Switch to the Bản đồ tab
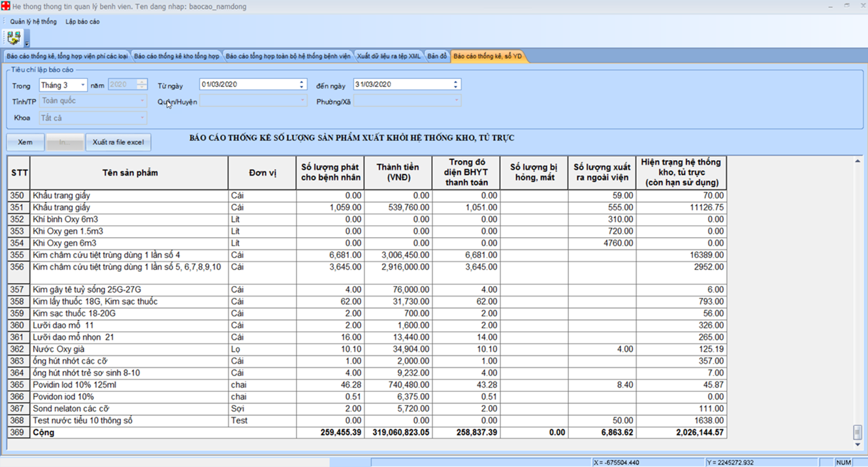 (x=437, y=56)
